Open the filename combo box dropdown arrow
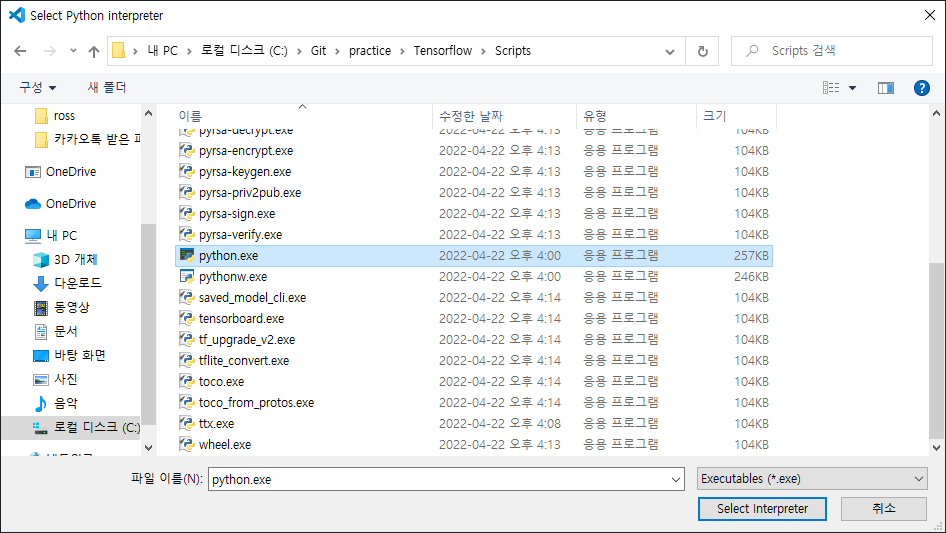 (676, 479)
